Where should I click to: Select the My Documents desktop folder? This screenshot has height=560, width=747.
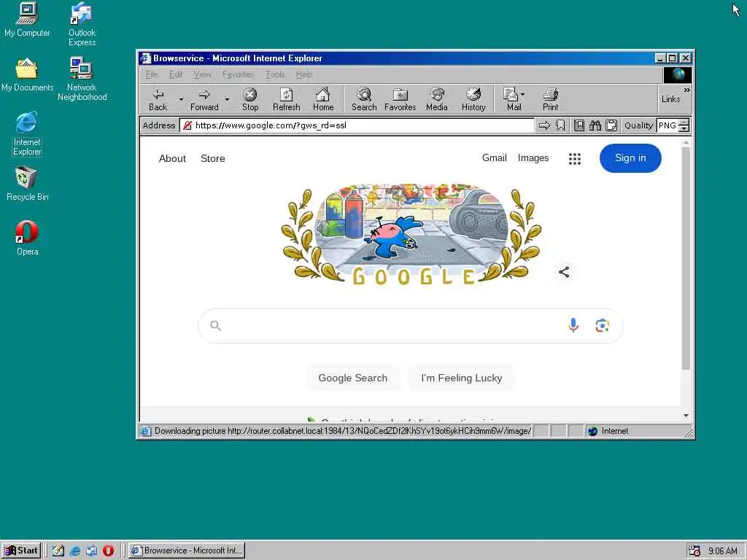coord(27,75)
